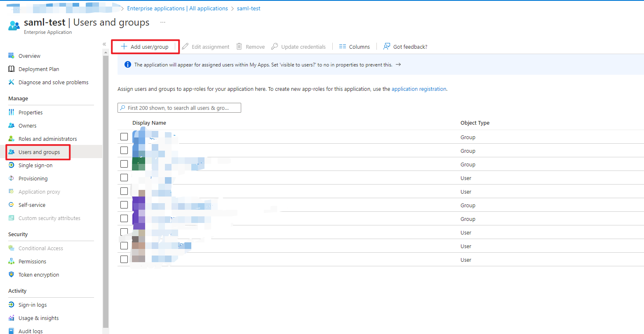
Task: Follow the application registration link
Action: 419,89
